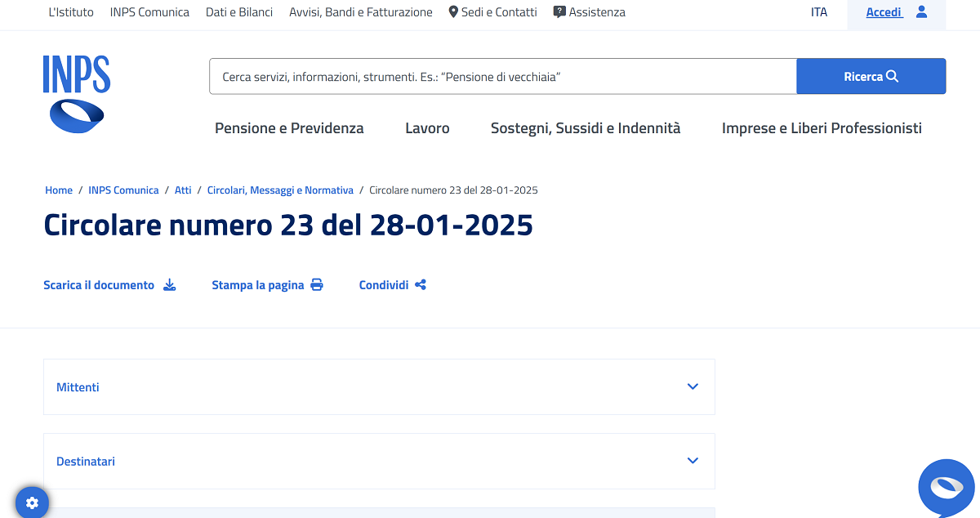This screenshot has height=518, width=980.
Task: Open the accessibility gear icon at bottom left
Action: click(32, 502)
